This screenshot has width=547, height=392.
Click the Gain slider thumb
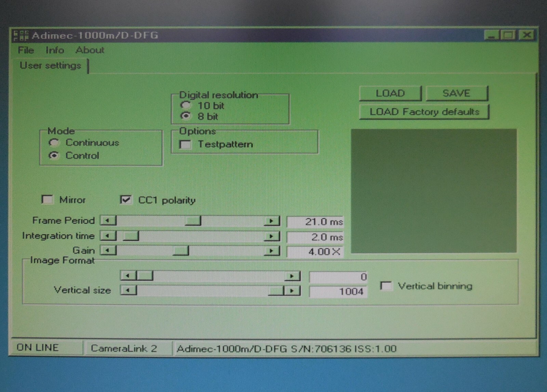pyautogui.click(x=181, y=251)
